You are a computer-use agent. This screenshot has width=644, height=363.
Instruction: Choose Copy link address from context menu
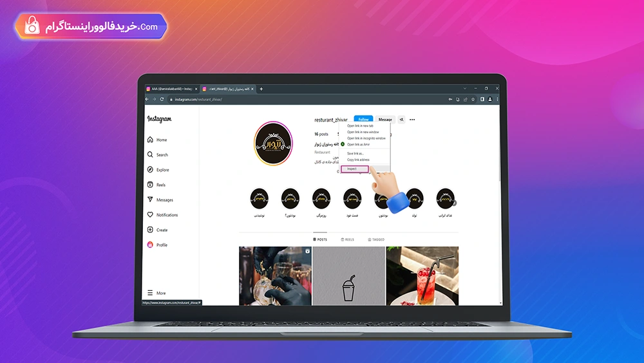tap(365, 160)
